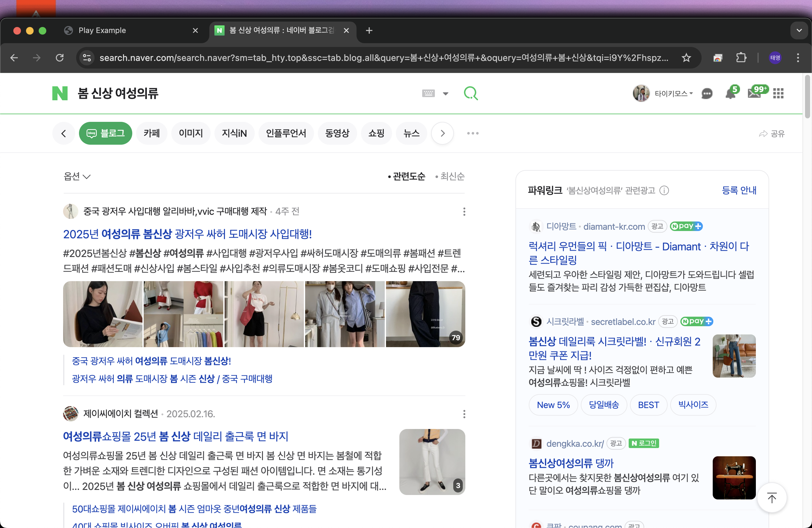The image size is (812, 528).
Task: Click the green Naver N logo
Action: 60,93
